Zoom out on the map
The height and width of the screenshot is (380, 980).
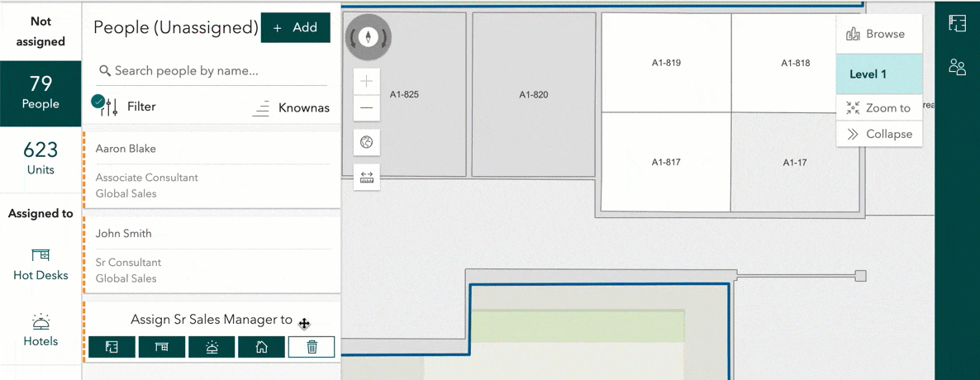coord(367,107)
